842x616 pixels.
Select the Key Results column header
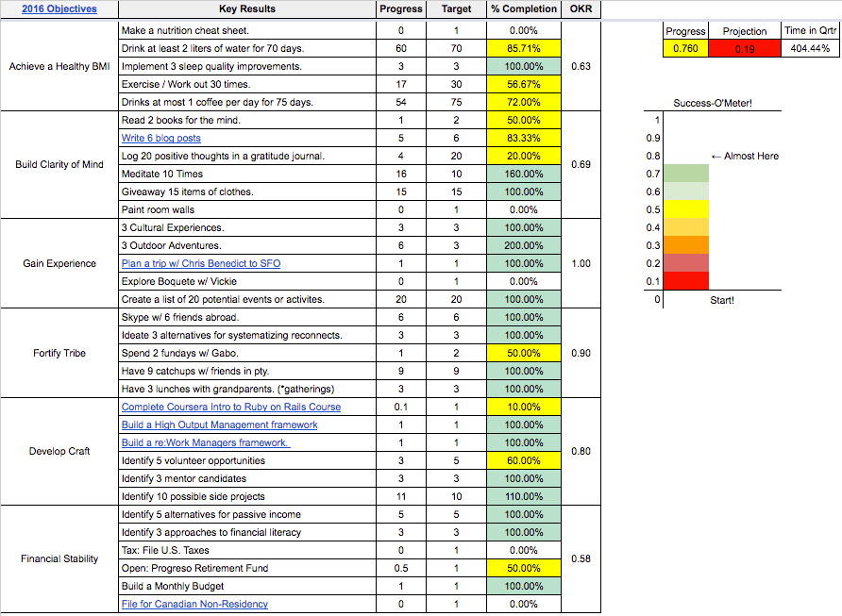[246, 9]
